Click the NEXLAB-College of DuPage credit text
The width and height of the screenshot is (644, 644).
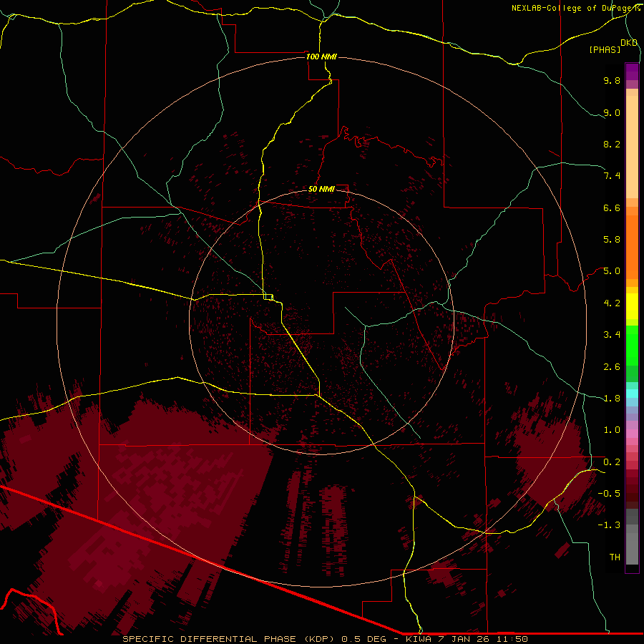575,8
